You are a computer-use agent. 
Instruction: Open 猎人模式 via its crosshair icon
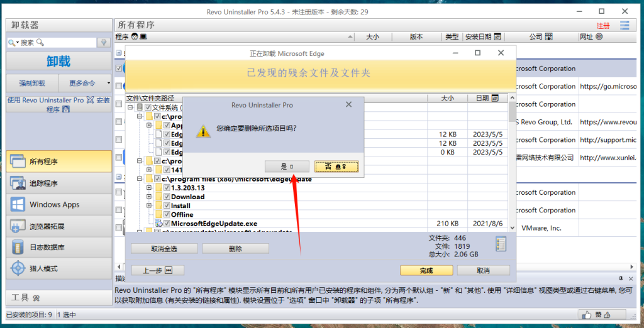pyautogui.click(x=18, y=269)
